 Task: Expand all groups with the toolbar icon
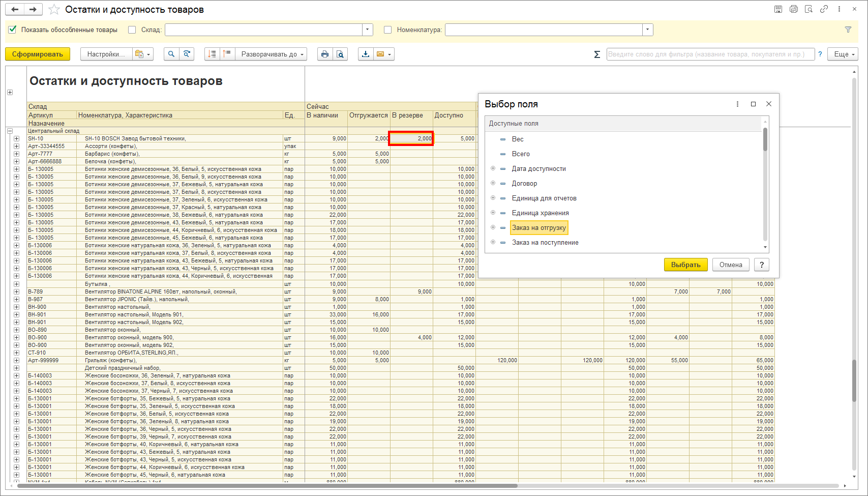227,54
